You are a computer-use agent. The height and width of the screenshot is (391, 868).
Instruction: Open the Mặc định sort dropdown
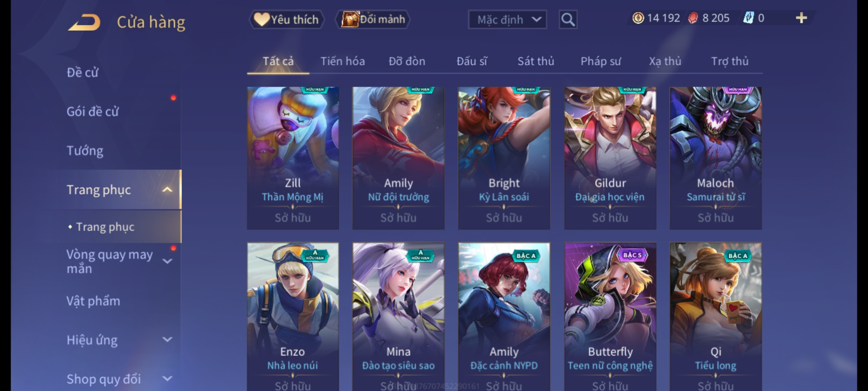(507, 20)
